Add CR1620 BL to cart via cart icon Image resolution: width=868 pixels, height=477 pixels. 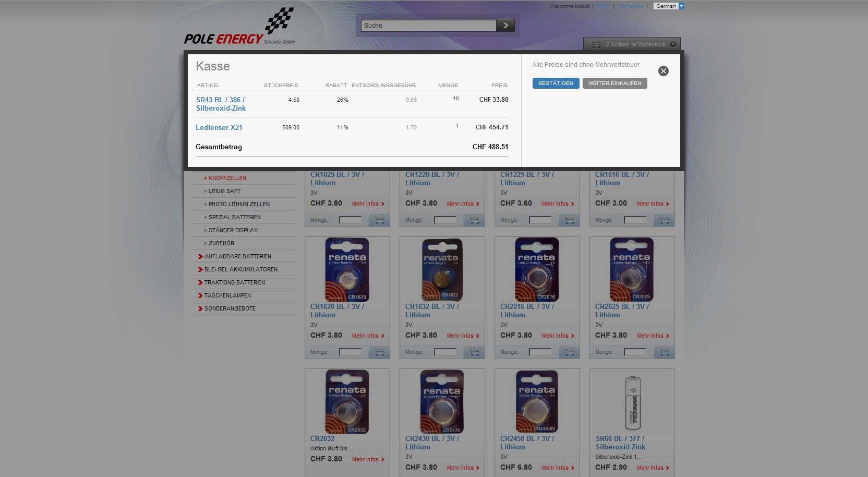coord(379,352)
